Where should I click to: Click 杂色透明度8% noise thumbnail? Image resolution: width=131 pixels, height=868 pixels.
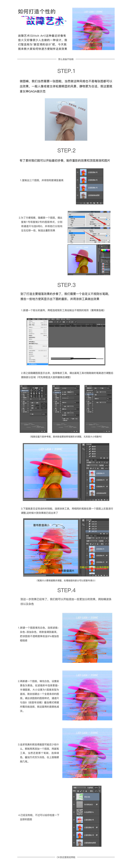[x=80, y=812]
